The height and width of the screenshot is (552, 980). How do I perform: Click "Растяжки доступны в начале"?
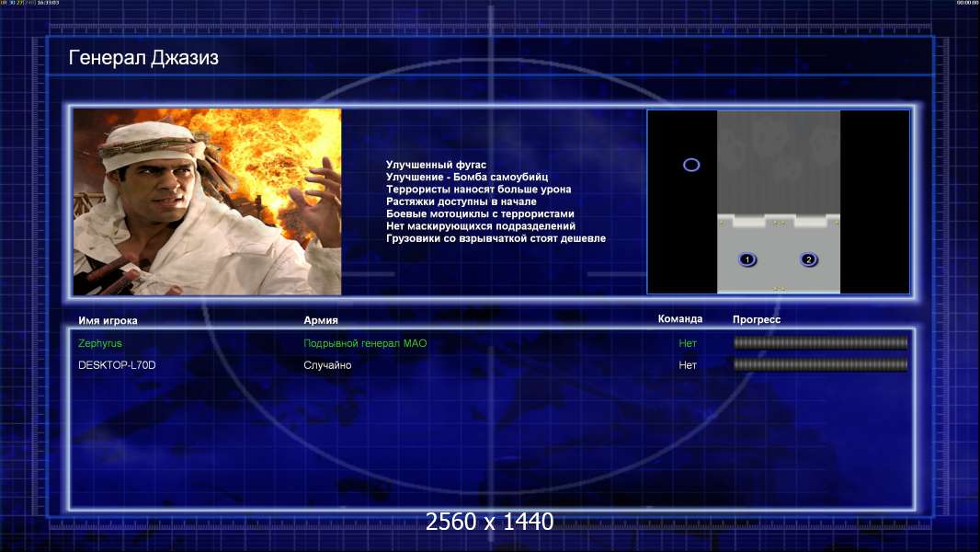(461, 201)
